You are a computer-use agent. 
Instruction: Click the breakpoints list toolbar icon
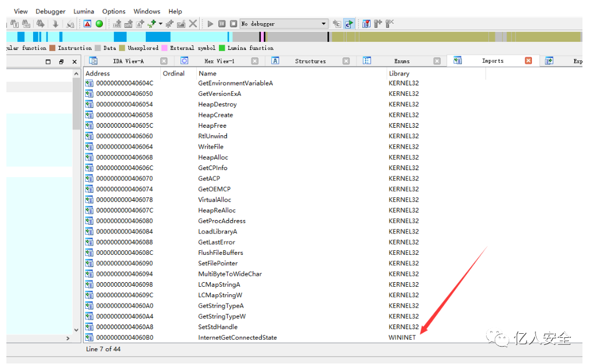[366, 24]
